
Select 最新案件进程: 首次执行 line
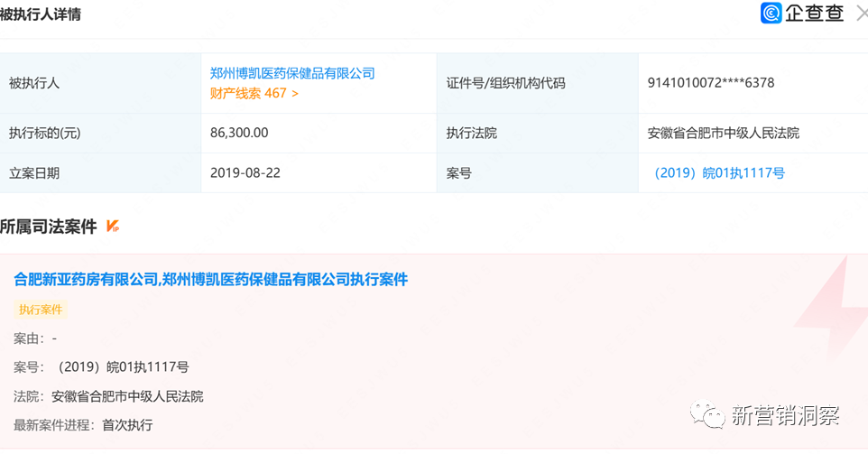click(83, 425)
